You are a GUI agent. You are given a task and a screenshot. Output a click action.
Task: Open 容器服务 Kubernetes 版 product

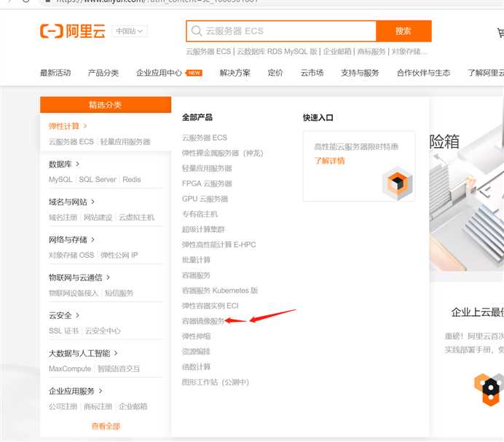220,291
